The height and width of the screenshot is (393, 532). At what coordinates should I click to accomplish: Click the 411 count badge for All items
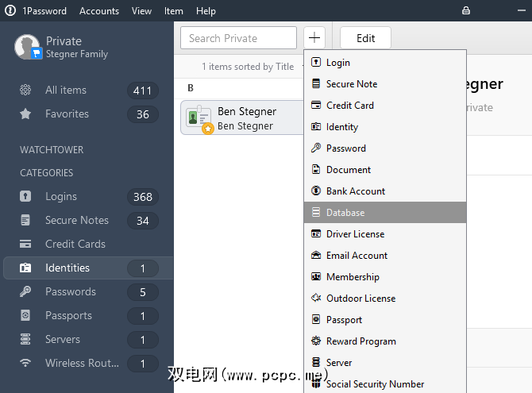(142, 91)
